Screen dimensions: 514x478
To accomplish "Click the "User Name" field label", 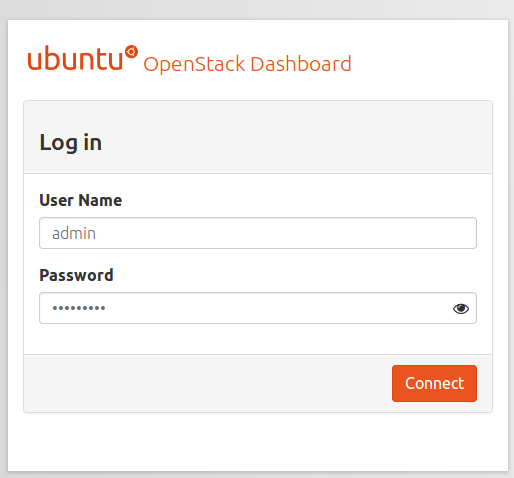I will (81, 200).
